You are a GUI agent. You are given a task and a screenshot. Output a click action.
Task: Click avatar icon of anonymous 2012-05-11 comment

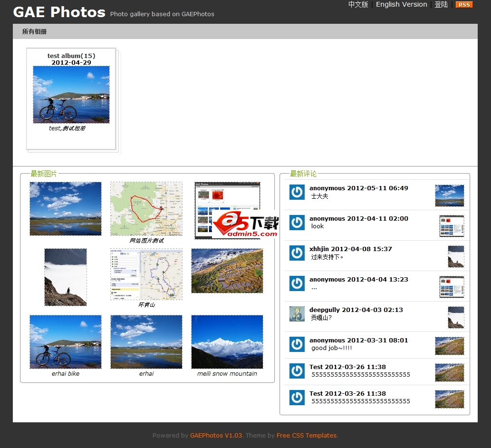coord(297,192)
